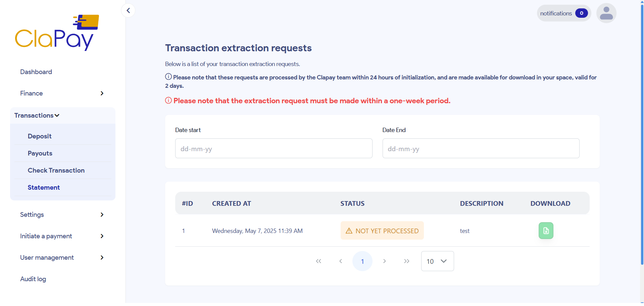The height and width of the screenshot is (306, 644).
Task: Open the rows-per-page dropdown showing 10
Action: (437, 261)
